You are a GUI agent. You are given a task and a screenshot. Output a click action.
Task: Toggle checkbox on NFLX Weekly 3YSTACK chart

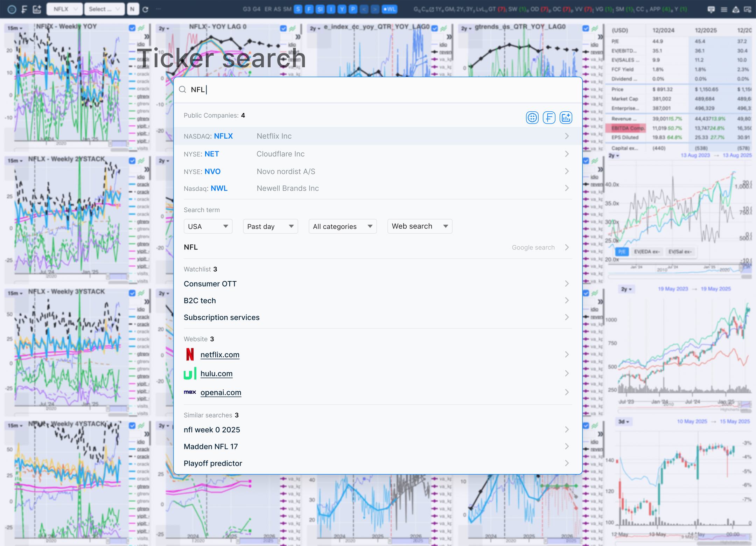tap(132, 293)
